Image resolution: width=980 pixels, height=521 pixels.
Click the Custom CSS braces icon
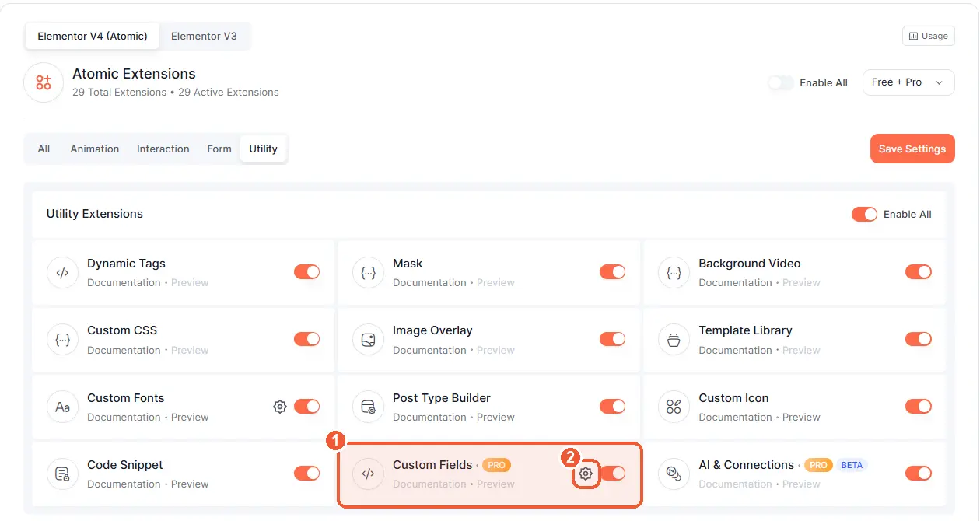tap(63, 340)
